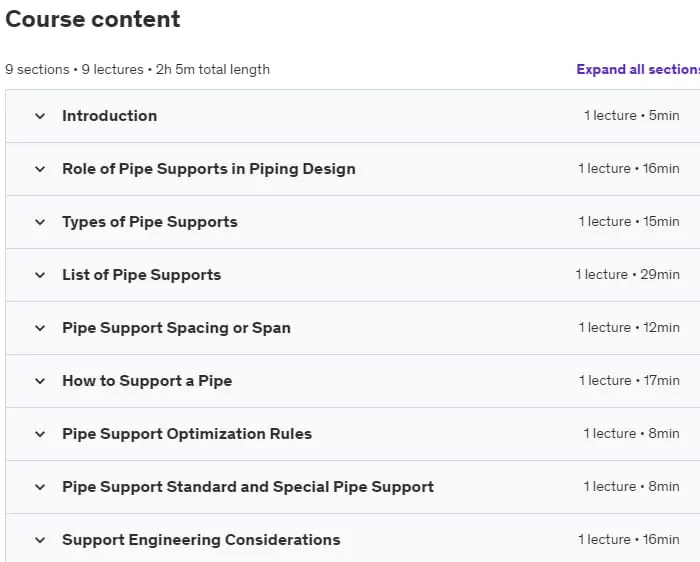Open the Introduction section title
The width and height of the screenshot is (700, 562).
pos(109,116)
